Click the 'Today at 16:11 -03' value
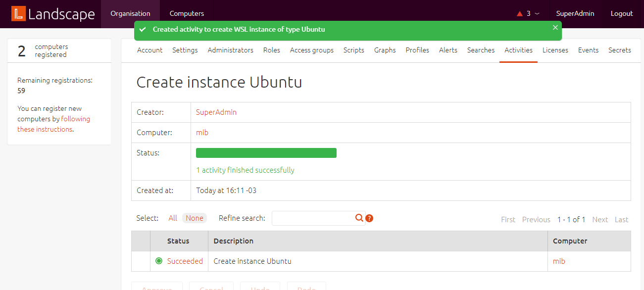Image resolution: width=644 pixels, height=290 pixels. [226, 191]
